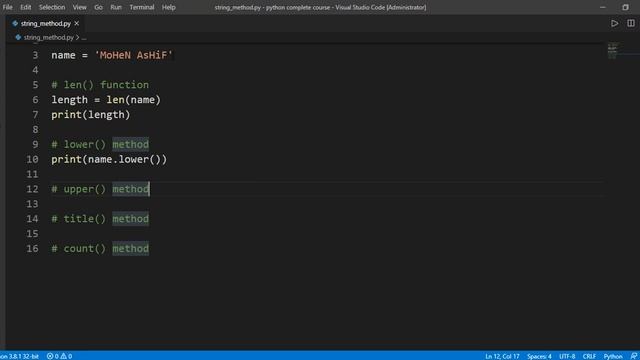This screenshot has height=360, width=640.
Task: Split the editor to the right
Action: (631, 24)
